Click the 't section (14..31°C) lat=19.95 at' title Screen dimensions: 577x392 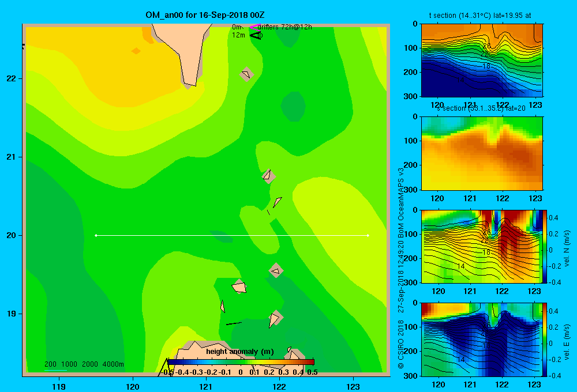pos(480,16)
